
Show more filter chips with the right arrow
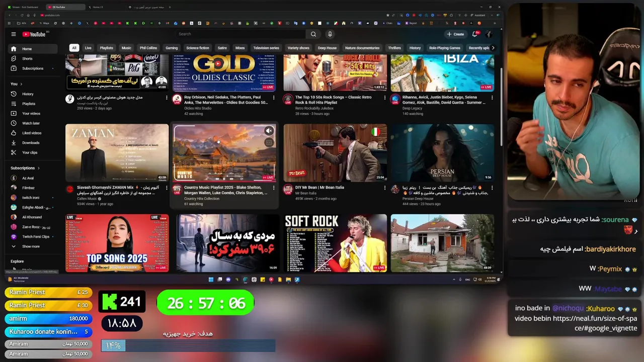pos(493,48)
